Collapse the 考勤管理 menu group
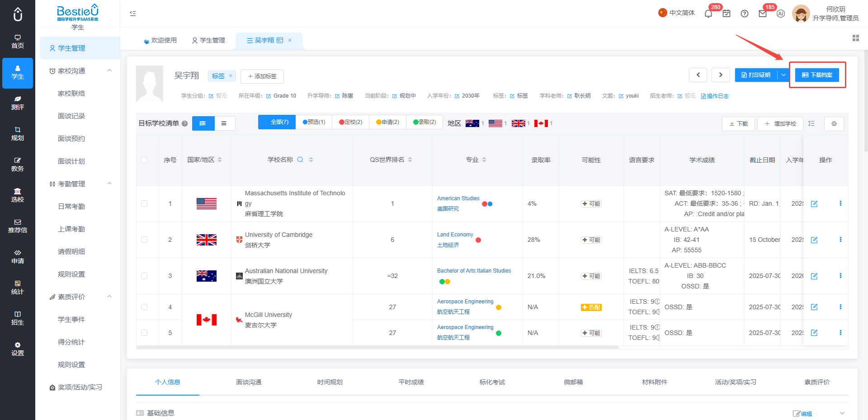The height and width of the screenshot is (420, 868). [109, 184]
